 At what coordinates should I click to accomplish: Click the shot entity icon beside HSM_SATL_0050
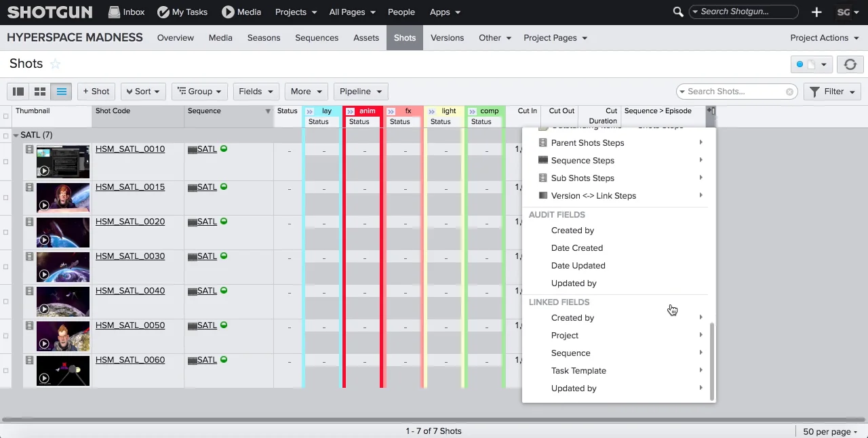29,325
